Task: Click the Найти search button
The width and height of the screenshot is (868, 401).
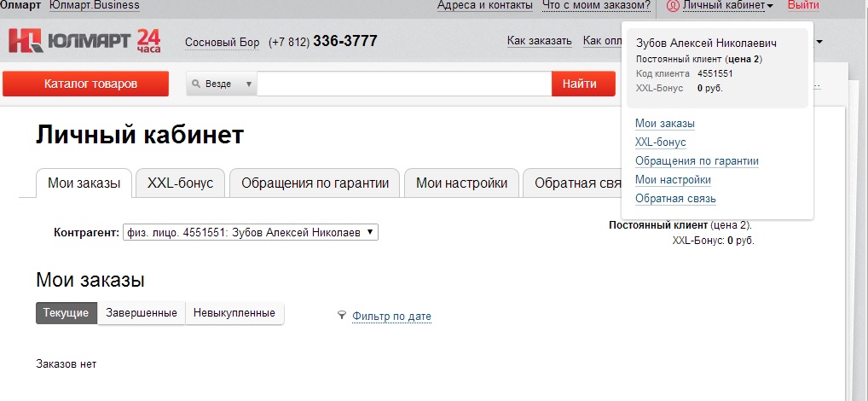Action: (583, 84)
